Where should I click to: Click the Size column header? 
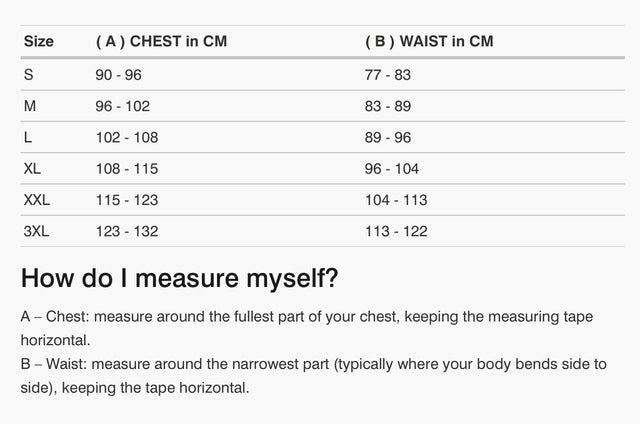click(37, 41)
